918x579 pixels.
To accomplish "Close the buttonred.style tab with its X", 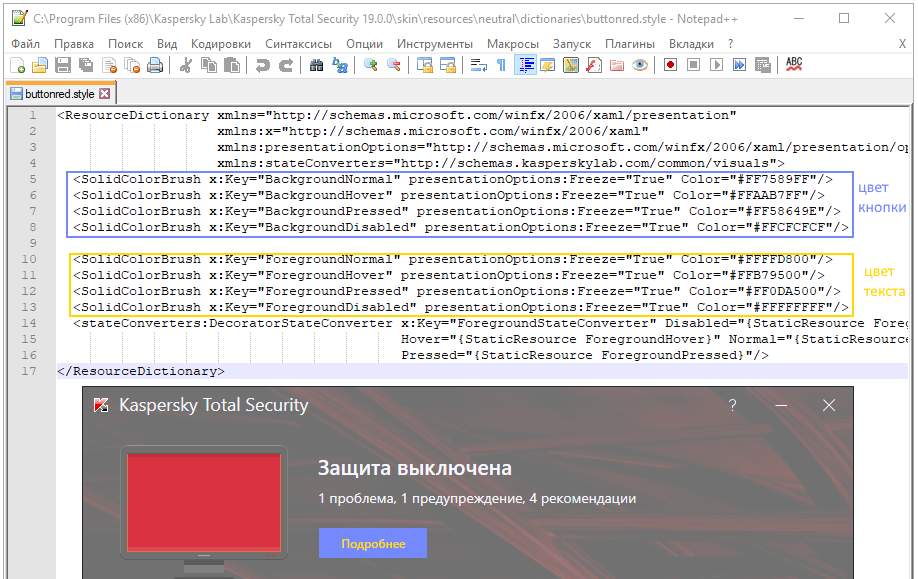I will (x=104, y=94).
